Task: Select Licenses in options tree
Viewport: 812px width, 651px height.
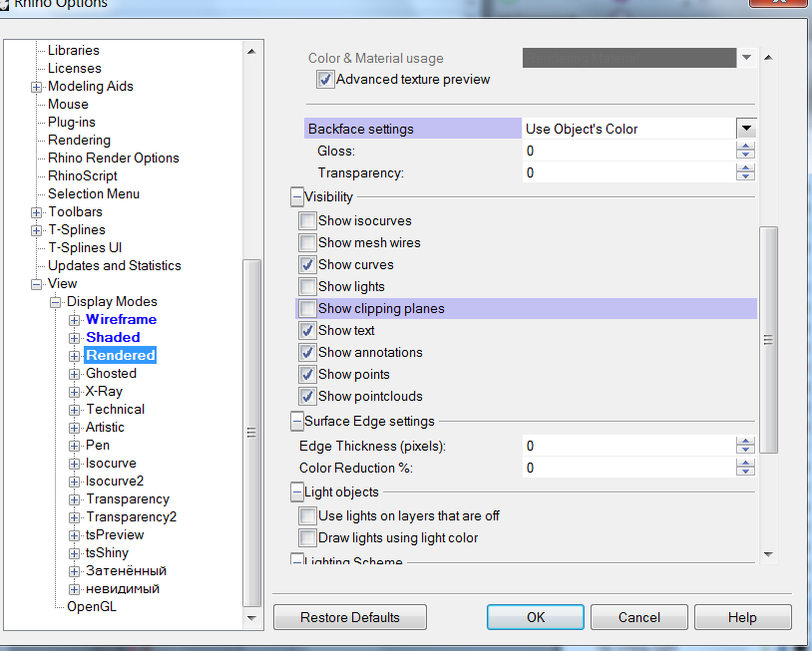Action: (x=75, y=69)
